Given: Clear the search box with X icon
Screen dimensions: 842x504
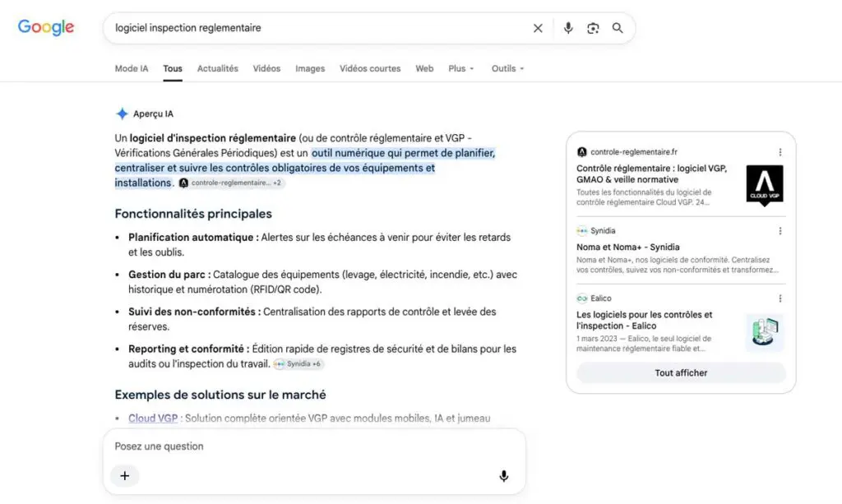Looking at the screenshot, I should click(x=538, y=28).
